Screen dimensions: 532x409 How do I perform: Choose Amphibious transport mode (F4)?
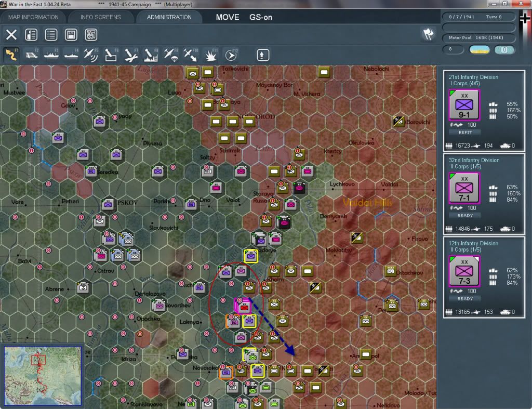(x=71, y=55)
